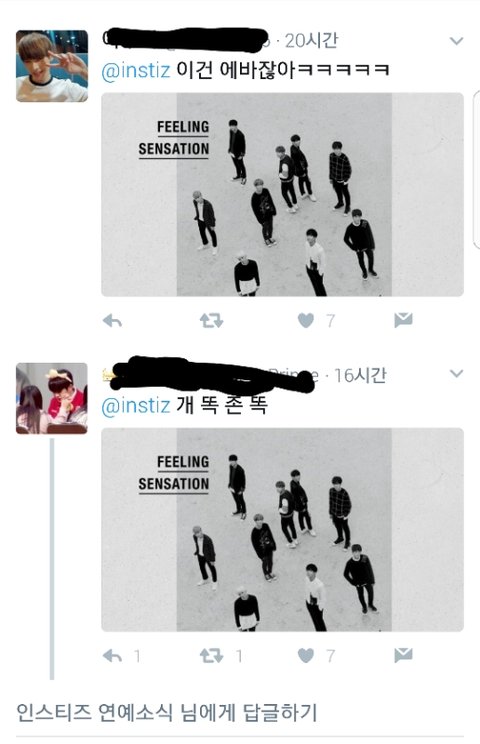The width and height of the screenshot is (480, 744).
Task: Reply to the second tweet
Action: tap(112, 656)
